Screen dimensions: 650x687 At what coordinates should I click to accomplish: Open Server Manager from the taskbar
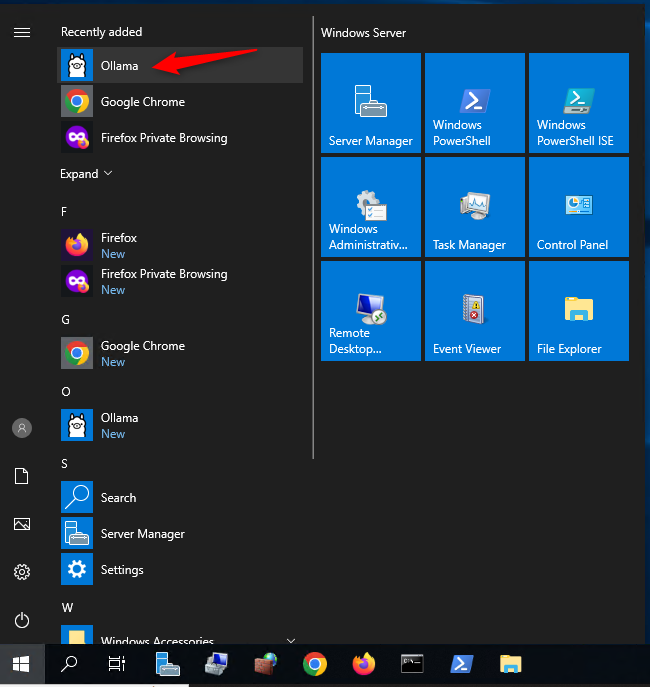click(167, 664)
